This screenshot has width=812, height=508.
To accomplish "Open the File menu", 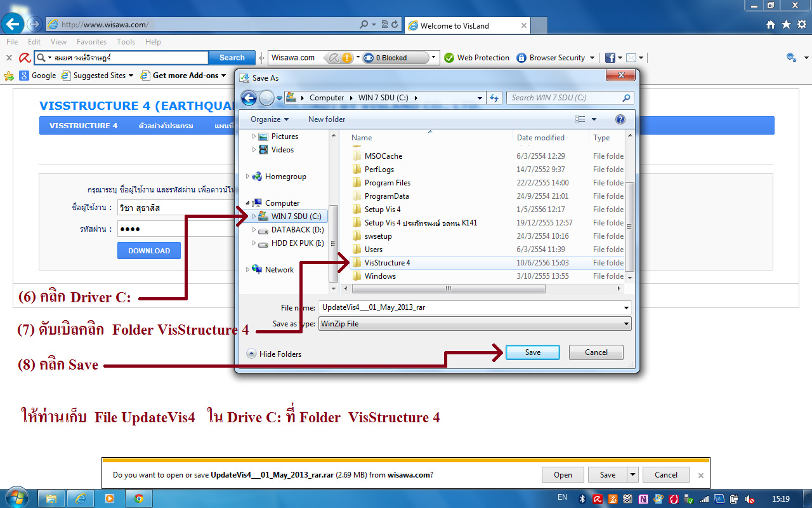I will tap(12, 42).
